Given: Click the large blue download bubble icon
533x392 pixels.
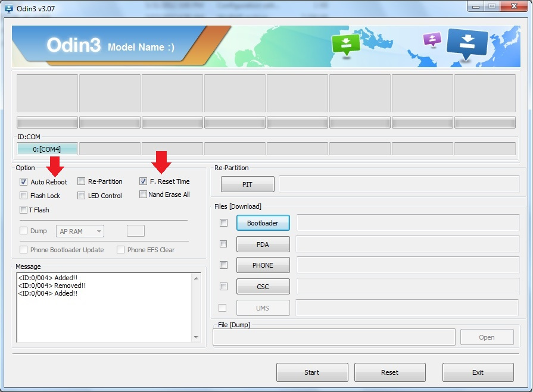Looking at the screenshot, I should pyautogui.click(x=467, y=45).
